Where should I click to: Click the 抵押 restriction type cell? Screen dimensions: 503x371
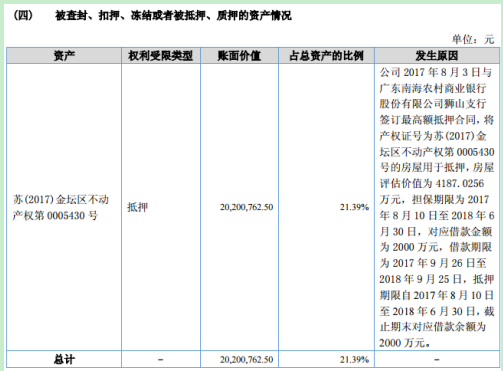[137, 207]
